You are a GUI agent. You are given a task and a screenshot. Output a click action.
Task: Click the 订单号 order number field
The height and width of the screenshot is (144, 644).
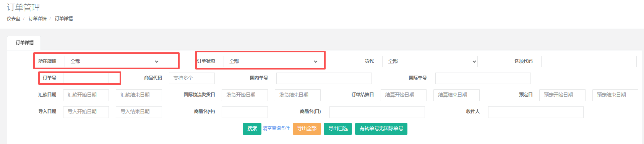[x=86, y=78]
